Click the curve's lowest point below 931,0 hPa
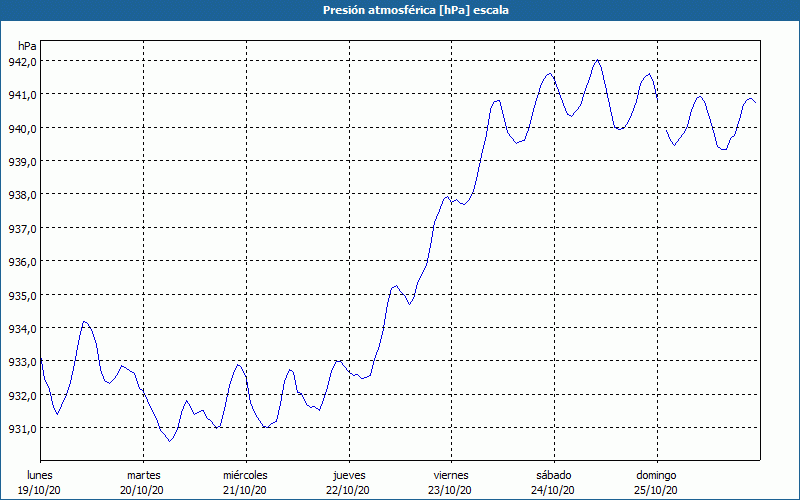Screen dimensions: 800x500 click(170, 441)
